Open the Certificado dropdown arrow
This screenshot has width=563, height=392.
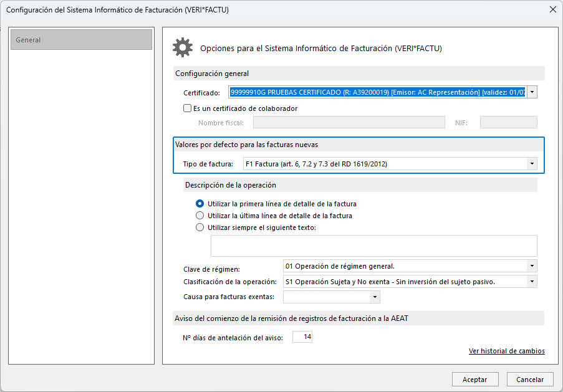click(x=532, y=92)
